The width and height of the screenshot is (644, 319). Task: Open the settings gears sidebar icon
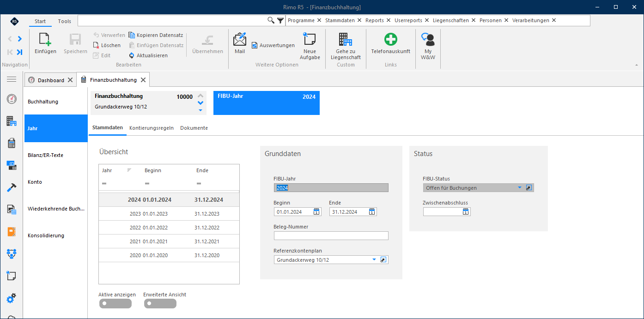point(12,298)
